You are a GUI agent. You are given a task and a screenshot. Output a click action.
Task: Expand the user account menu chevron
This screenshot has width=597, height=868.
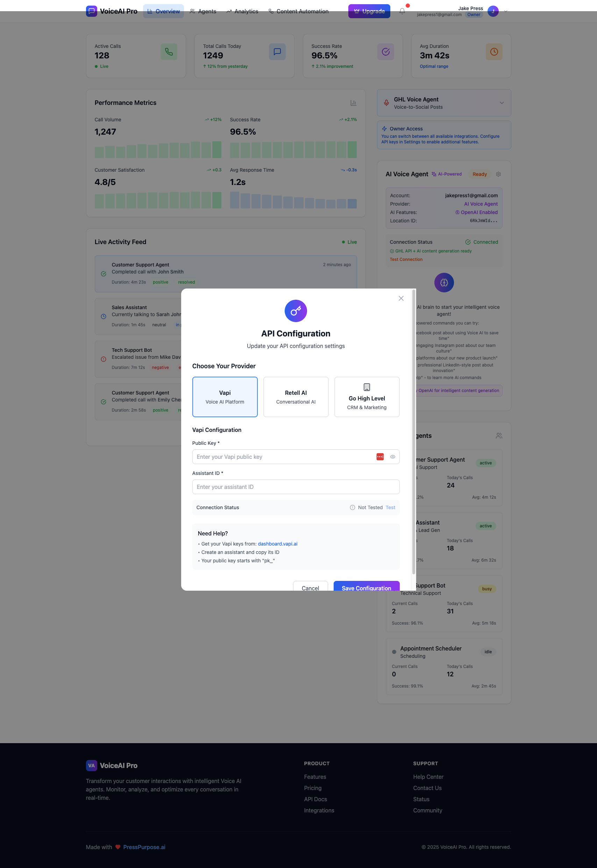[506, 11]
